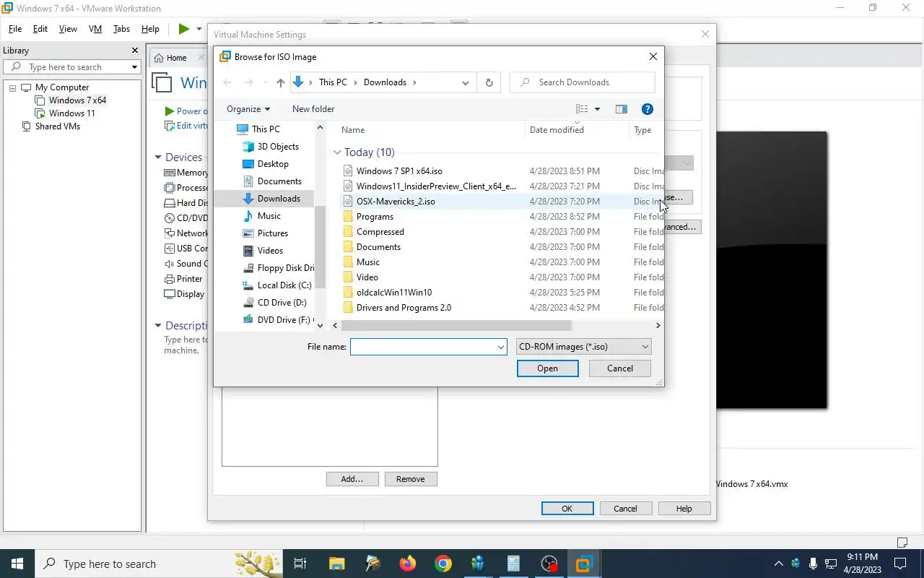This screenshot has width=924, height=578.
Task: Open CD-ROM images (*.iso) file type dropdown
Action: [x=584, y=347]
